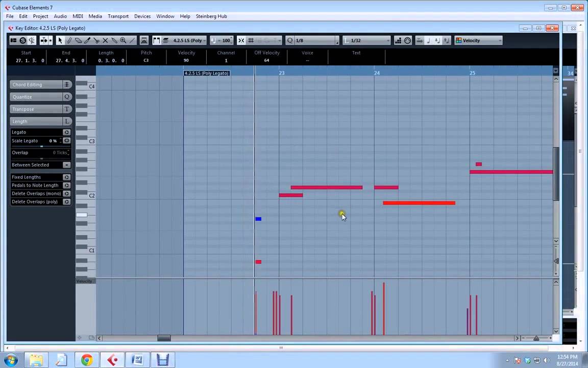Open the Step Input steps icon

point(398,40)
